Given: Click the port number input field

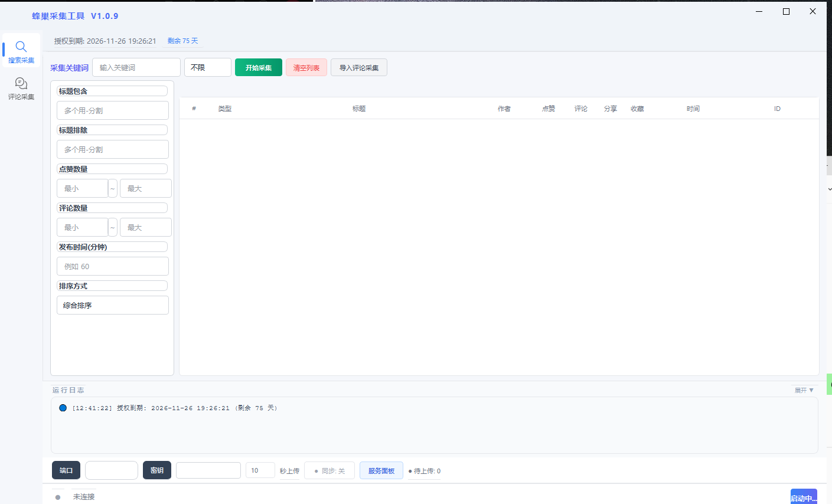Looking at the screenshot, I should (x=112, y=470).
